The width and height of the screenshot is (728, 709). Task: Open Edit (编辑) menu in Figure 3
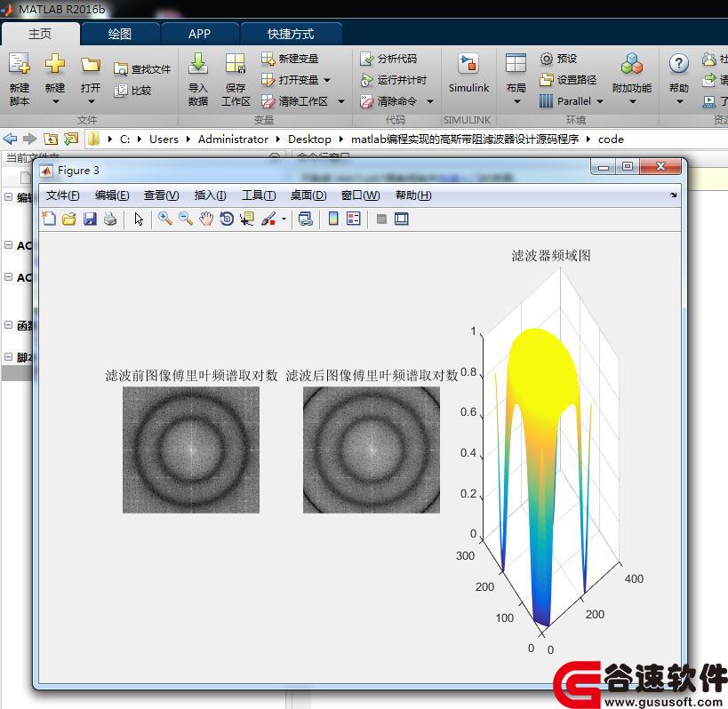tap(112, 195)
